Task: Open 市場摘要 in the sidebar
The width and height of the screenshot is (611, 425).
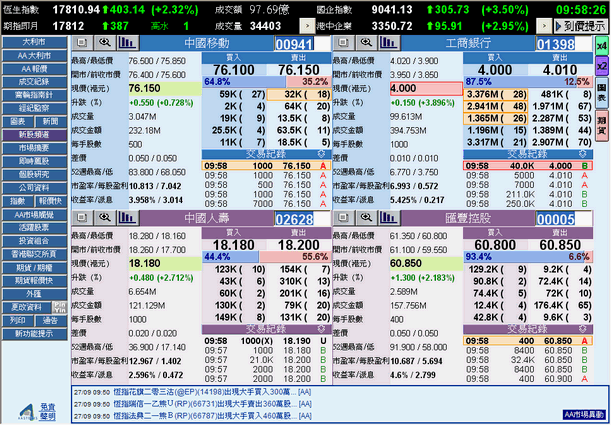Action: click(x=35, y=148)
